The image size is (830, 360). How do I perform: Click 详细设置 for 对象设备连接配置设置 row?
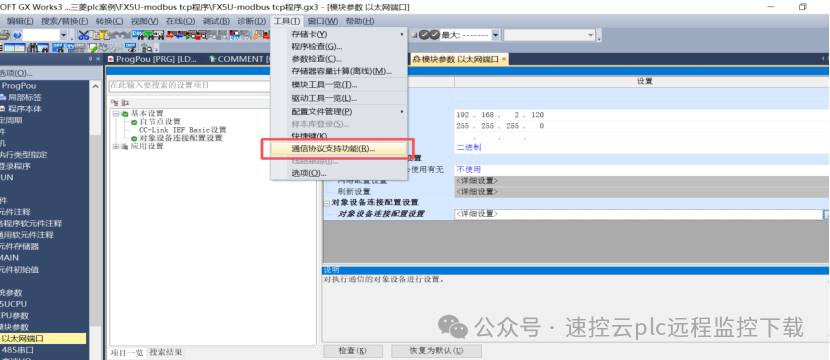(x=638, y=214)
